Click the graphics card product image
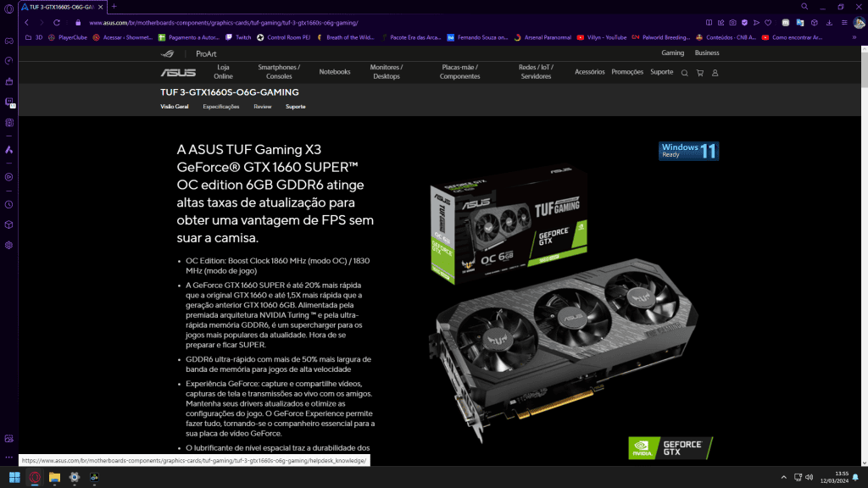Screen dimensions: 868x488 (x=564, y=304)
